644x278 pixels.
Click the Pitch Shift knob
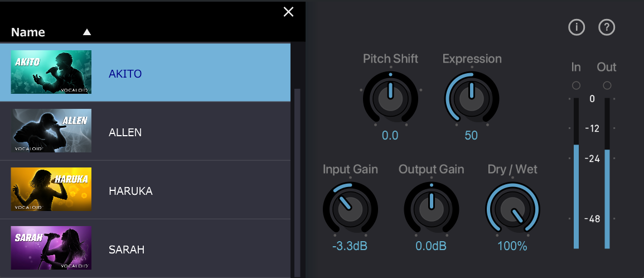click(390, 99)
